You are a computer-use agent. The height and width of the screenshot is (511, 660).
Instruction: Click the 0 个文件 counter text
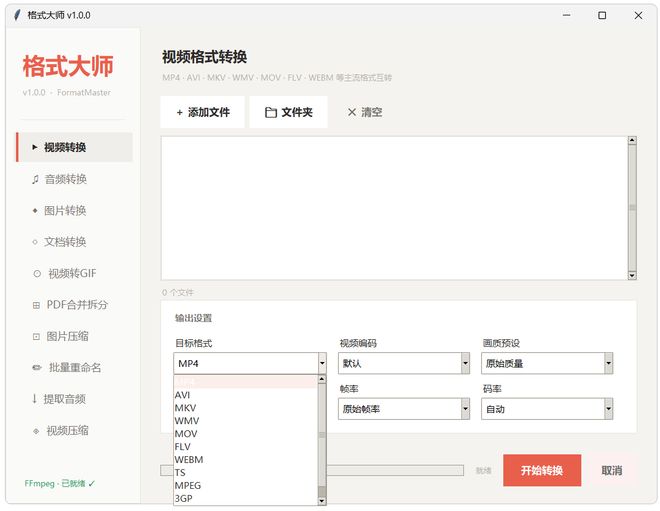point(178,292)
